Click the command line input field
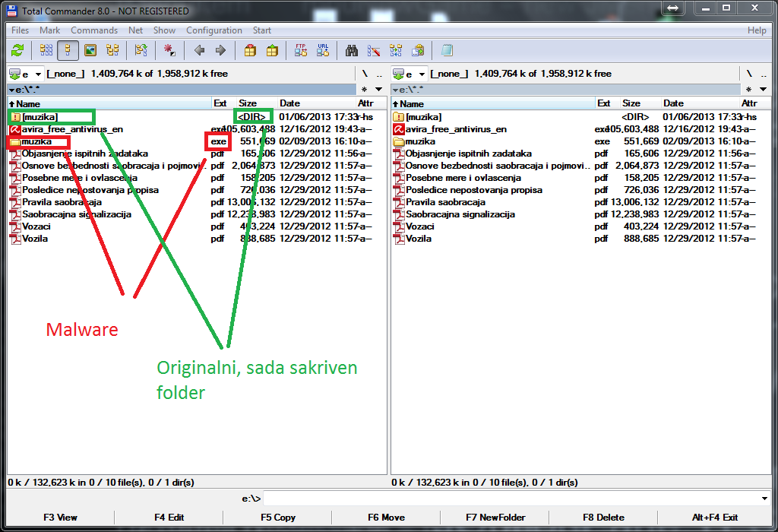Viewport: 778px width, 532px height. pyautogui.click(x=511, y=499)
